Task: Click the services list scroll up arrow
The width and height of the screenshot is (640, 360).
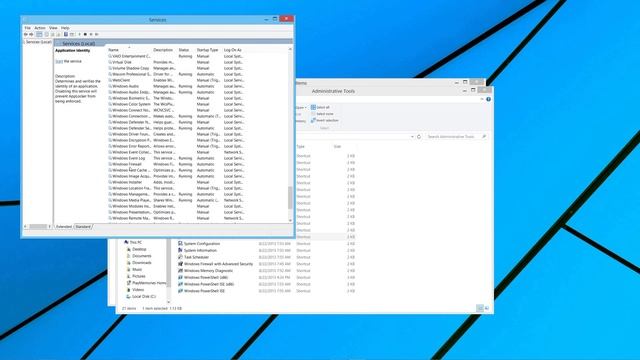Action: click(290, 49)
